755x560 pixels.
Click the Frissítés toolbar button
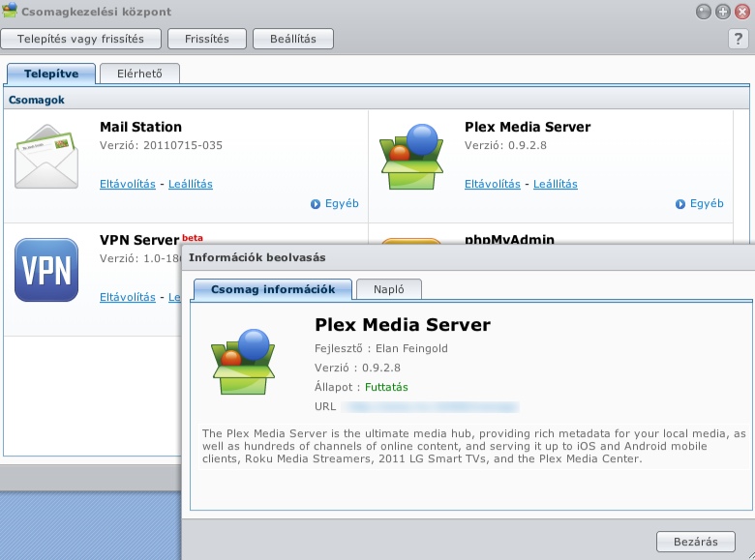tap(207, 39)
